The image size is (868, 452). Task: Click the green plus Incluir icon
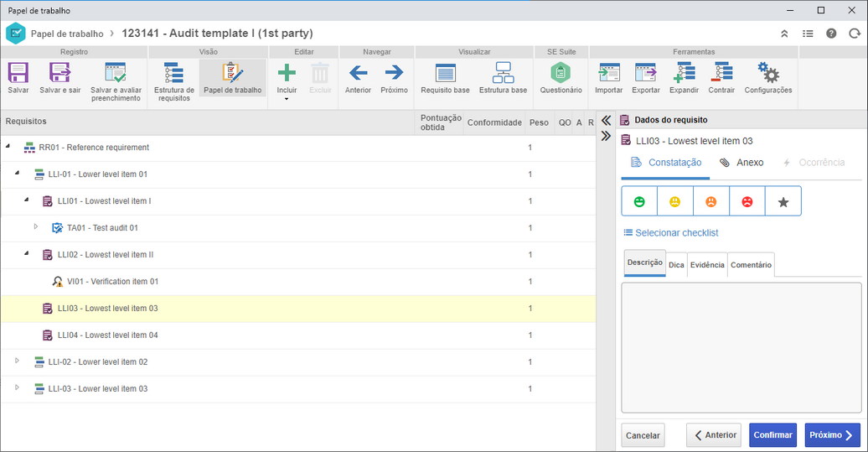(x=287, y=73)
